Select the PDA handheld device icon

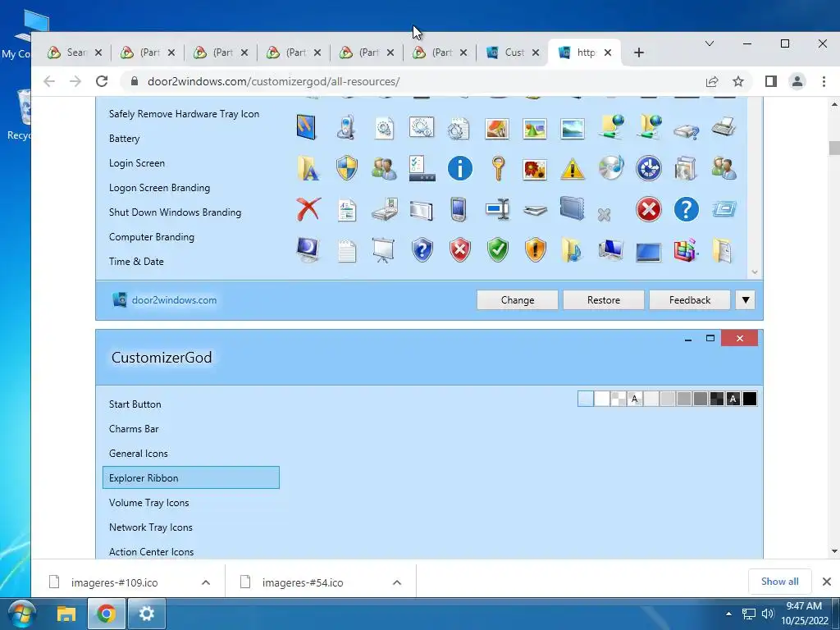coord(459,209)
